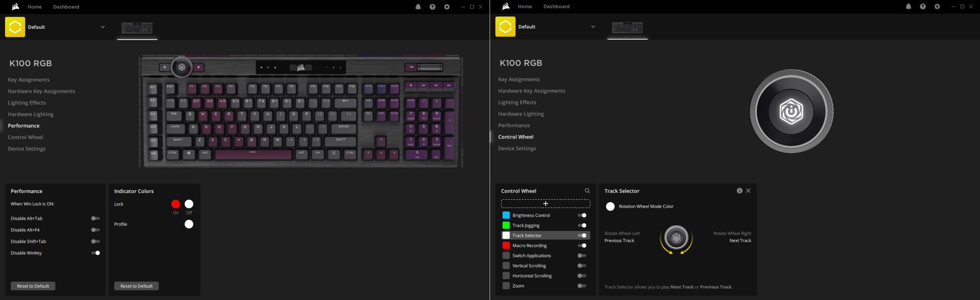Search Control Wheel modes with magnifier icon
Screen dimensions: 980x300
click(587, 191)
